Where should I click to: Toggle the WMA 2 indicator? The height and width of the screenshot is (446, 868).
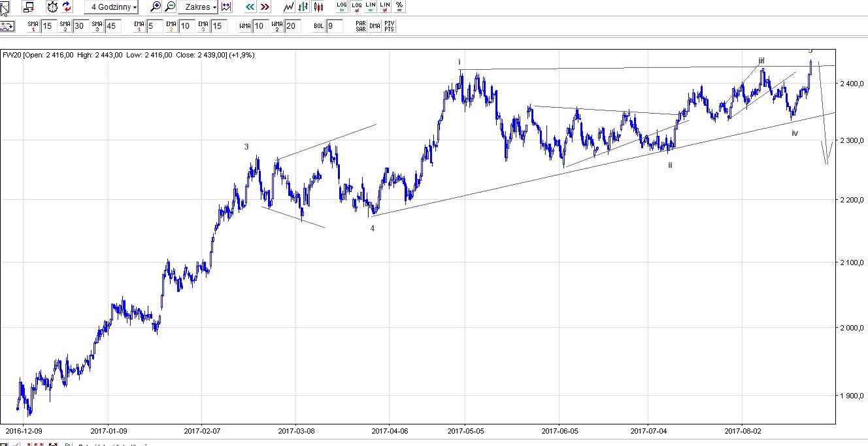[277, 26]
